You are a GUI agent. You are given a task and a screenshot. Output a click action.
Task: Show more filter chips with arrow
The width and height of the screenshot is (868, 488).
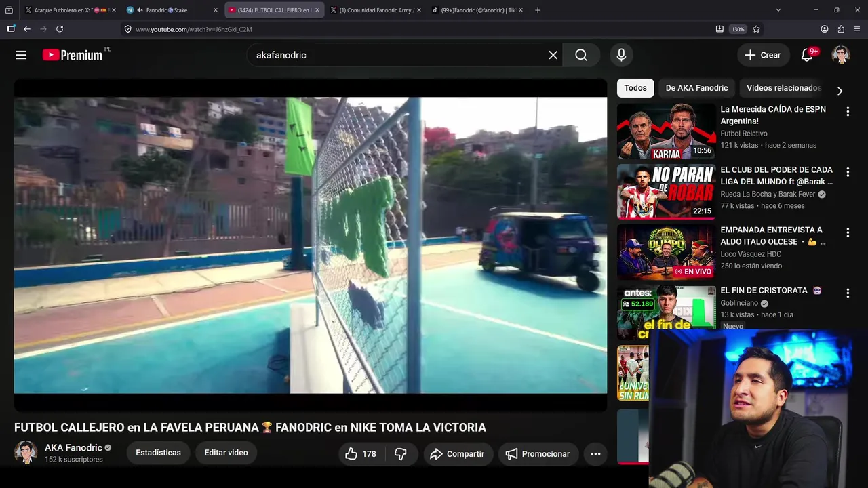tap(840, 91)
